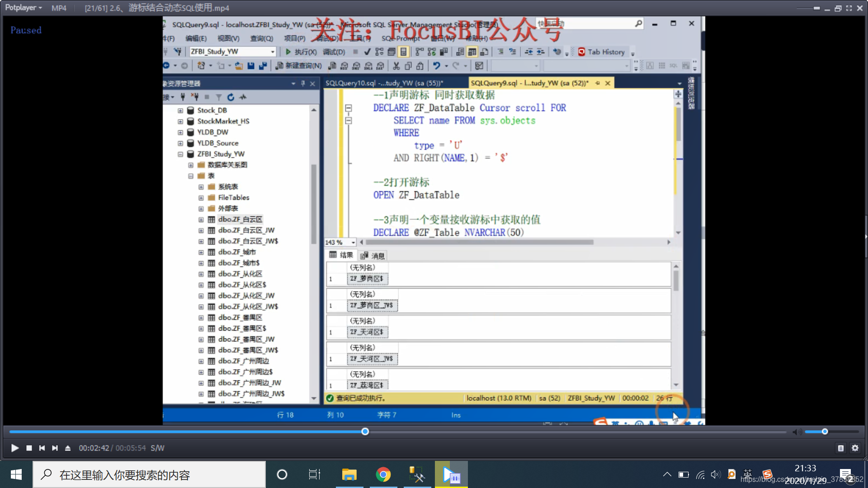Click the Potplayer play button
Image resolution: width=868 pixels, height=488 pixels.
[x=14, y=448]
